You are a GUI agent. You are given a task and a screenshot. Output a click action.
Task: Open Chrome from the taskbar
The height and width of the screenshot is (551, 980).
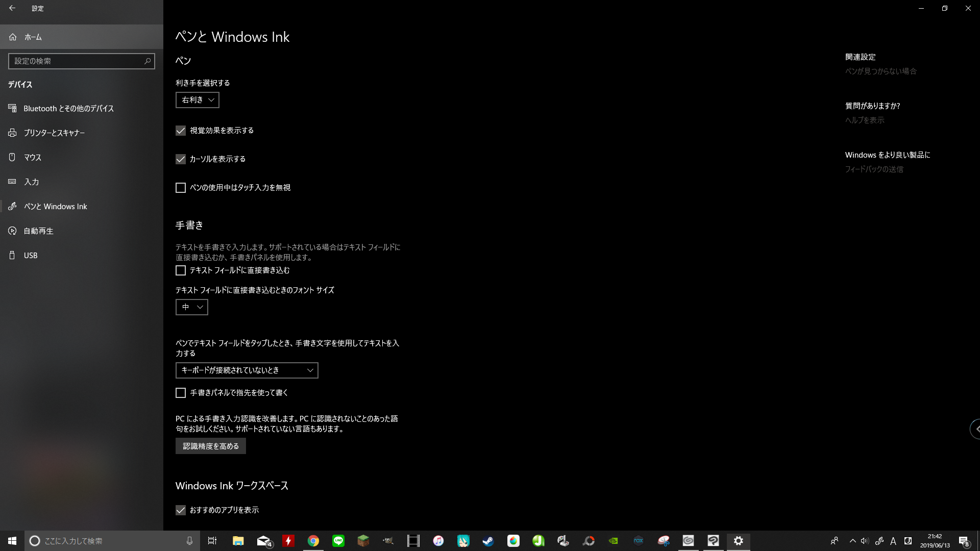coord(313,541)
